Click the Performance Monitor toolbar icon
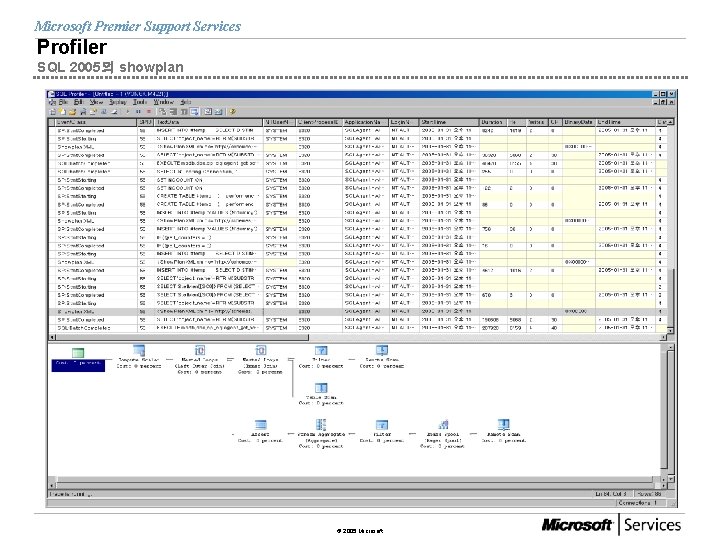The height and width of the screenshot is (540, 720). 219,112
